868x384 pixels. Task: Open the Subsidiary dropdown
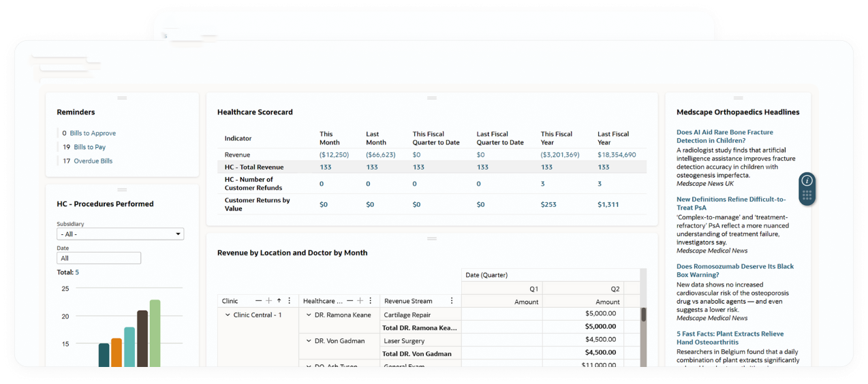121,234
